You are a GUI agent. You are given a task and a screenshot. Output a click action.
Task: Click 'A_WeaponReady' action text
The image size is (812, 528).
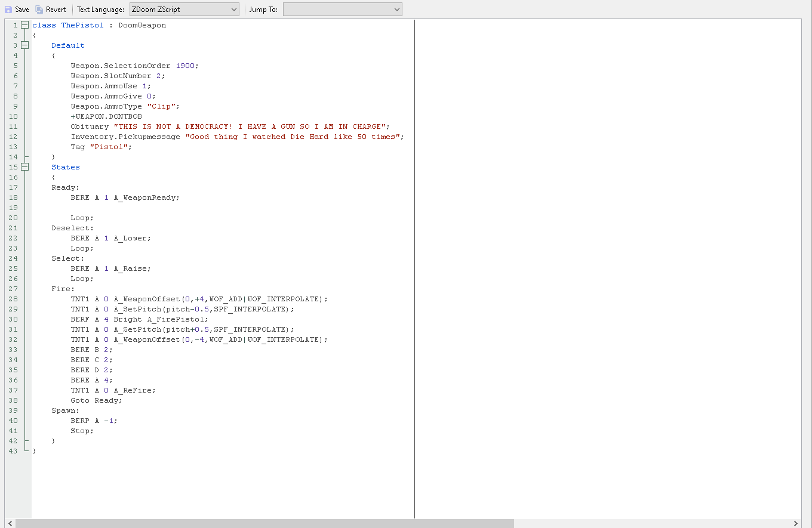144,197
